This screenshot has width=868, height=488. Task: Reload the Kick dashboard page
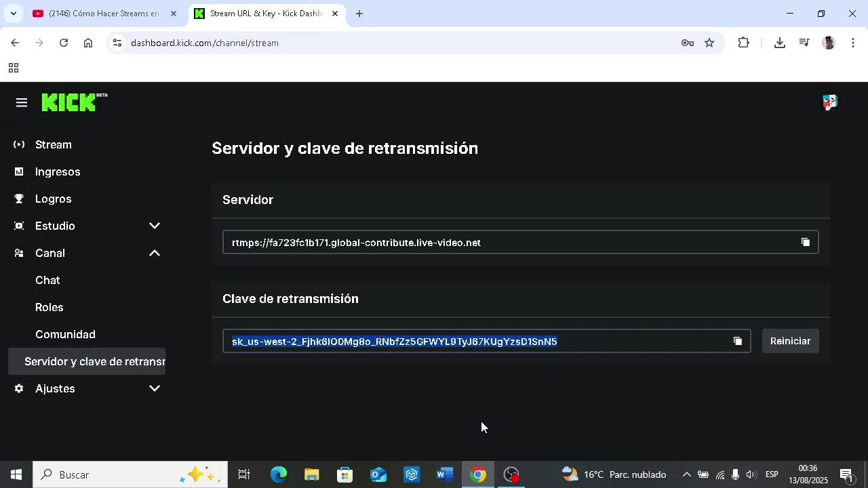point(64,43)
